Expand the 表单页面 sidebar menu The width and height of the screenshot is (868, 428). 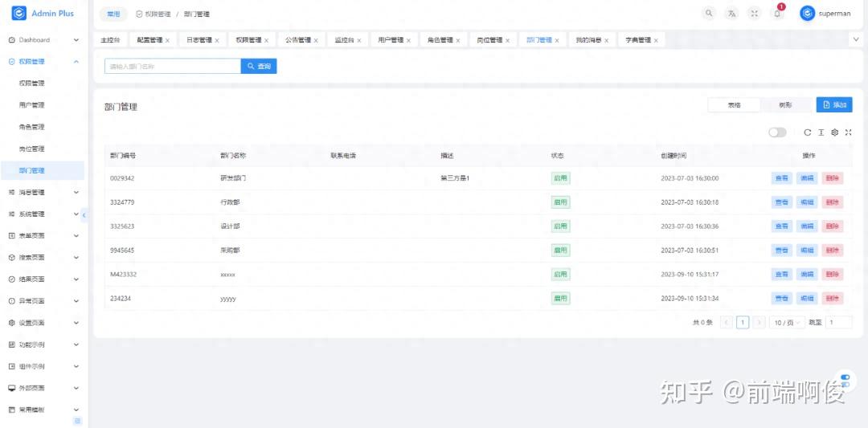pos(42,235)
